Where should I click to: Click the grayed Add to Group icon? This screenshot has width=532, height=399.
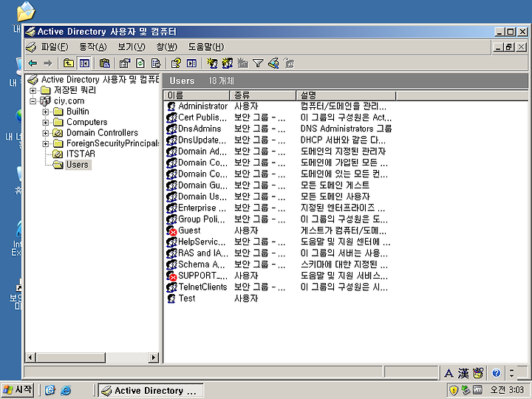[289, 63]
